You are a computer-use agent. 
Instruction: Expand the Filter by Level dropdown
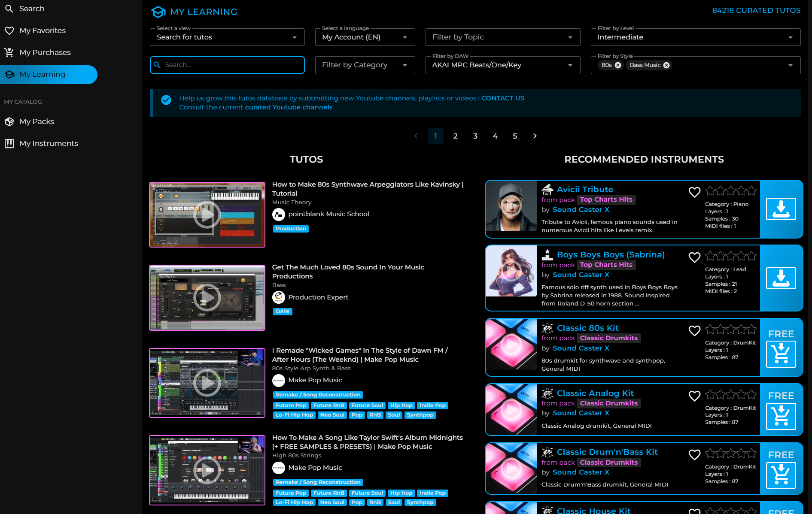click(696, 37)
